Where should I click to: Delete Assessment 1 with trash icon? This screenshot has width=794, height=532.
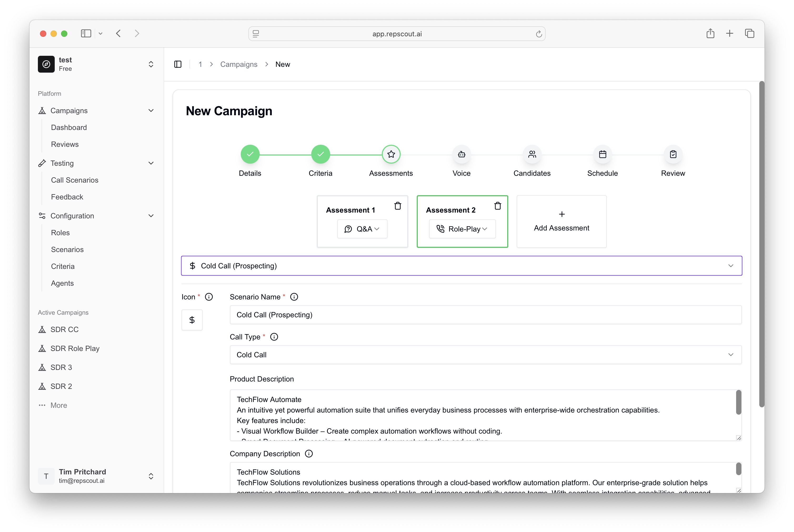398,206
